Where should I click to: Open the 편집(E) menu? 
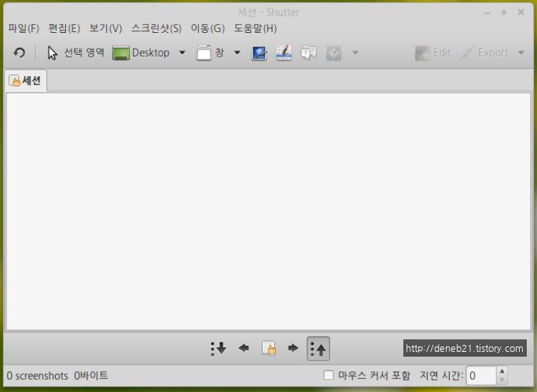coord(64,28)
